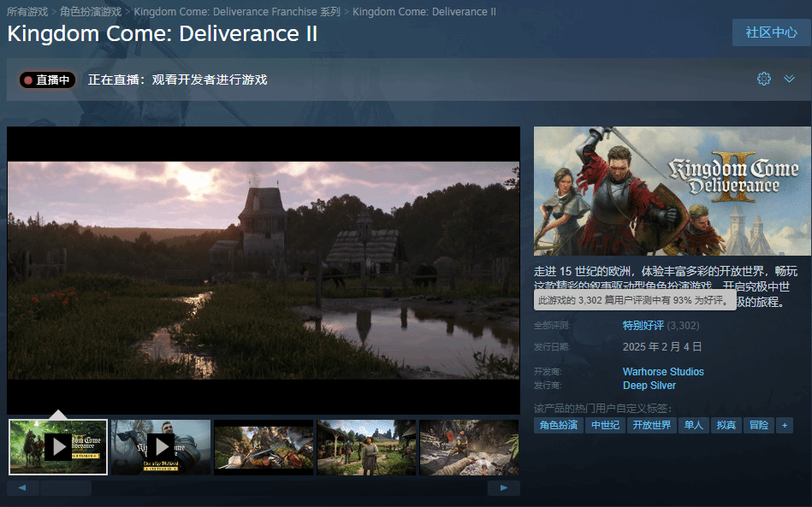Click the main trailer video player
This screenshot has height=507, width=812.
[264, 270]
